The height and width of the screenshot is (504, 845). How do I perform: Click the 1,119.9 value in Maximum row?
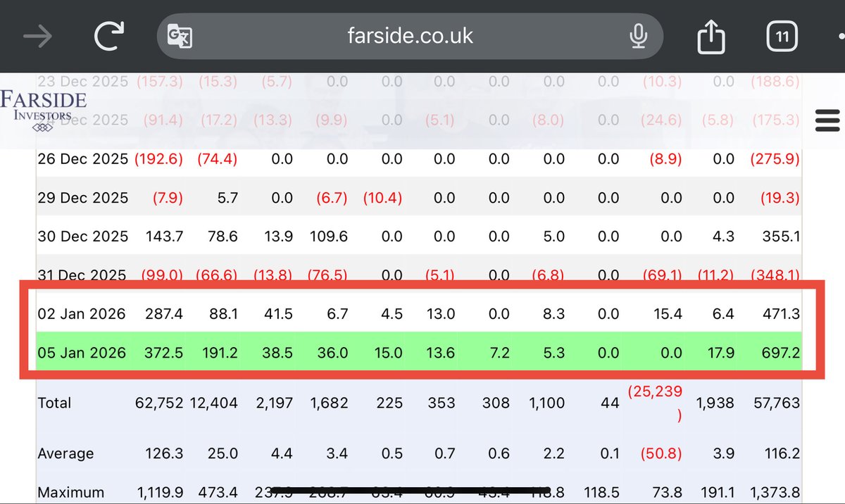tap(159, 493)
